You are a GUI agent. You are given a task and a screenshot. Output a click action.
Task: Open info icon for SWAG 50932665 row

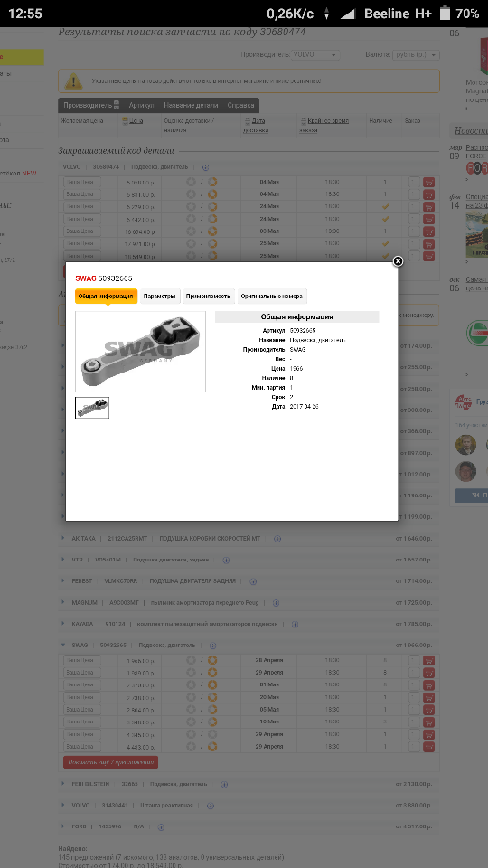212,646
